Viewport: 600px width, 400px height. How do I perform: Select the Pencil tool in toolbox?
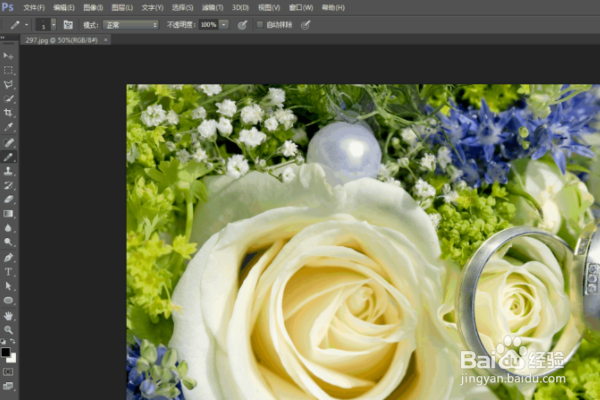coord(8,157)
